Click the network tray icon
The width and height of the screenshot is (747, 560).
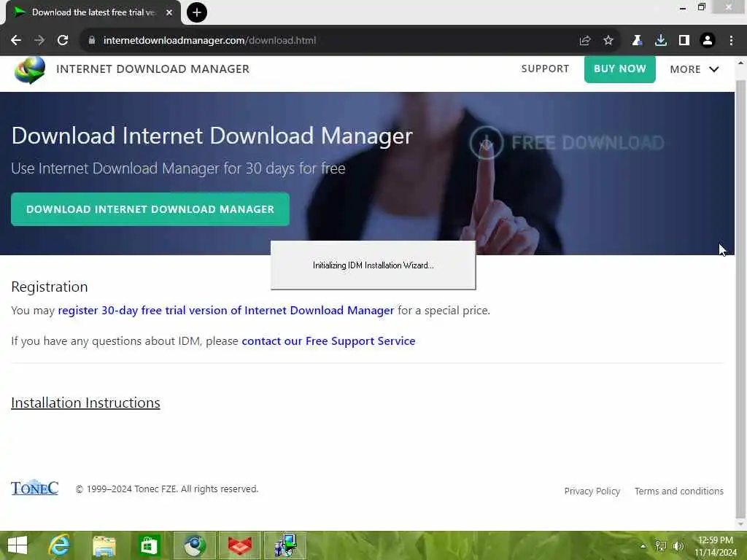tap(661, 545)
